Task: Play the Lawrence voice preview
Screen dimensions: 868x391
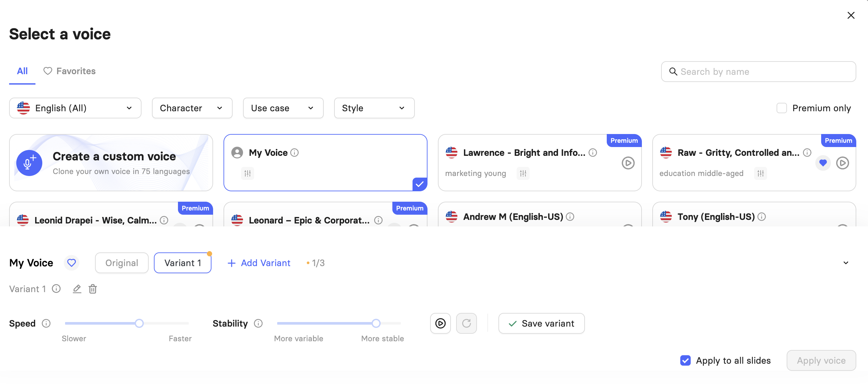Action: click(628, 163)
